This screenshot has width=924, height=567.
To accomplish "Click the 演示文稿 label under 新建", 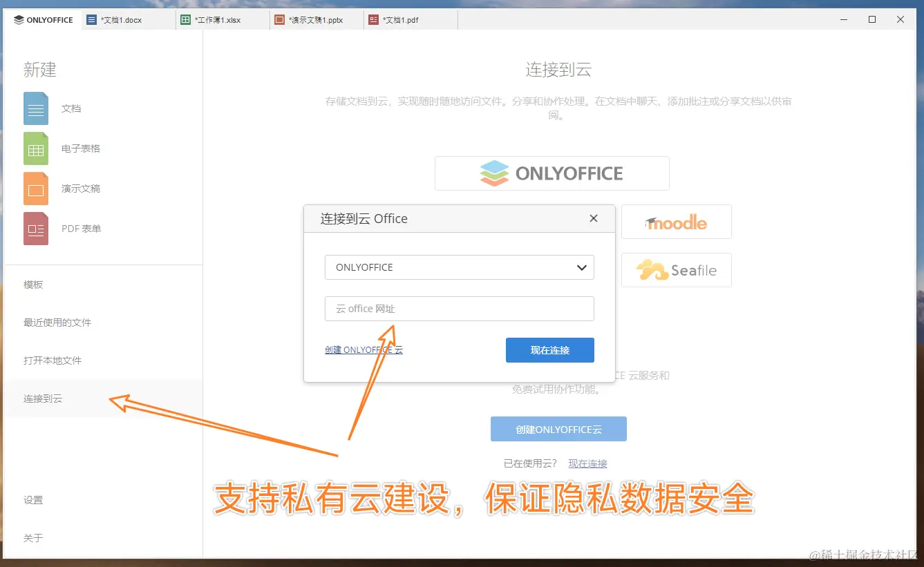I will tap(81, 189).
